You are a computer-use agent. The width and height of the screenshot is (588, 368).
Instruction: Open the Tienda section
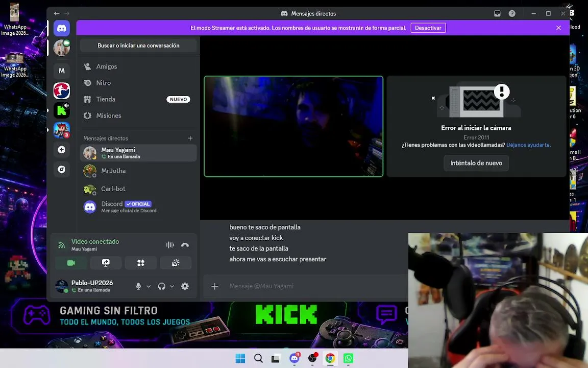point(138,99)
